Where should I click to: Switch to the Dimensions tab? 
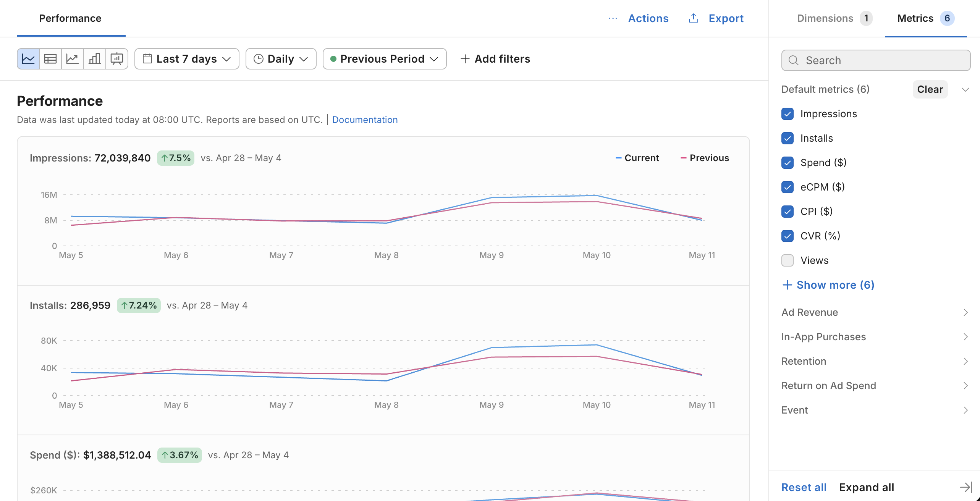click(834, 18)
